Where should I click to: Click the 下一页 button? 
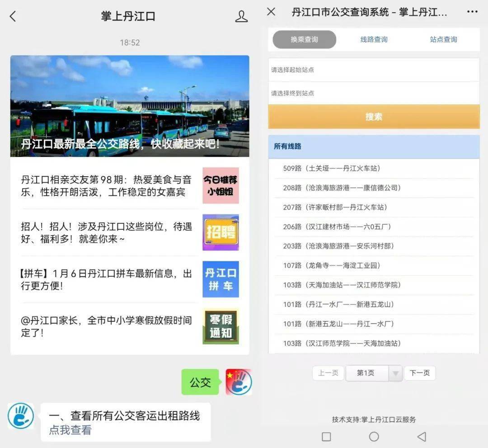click(419, 373)
